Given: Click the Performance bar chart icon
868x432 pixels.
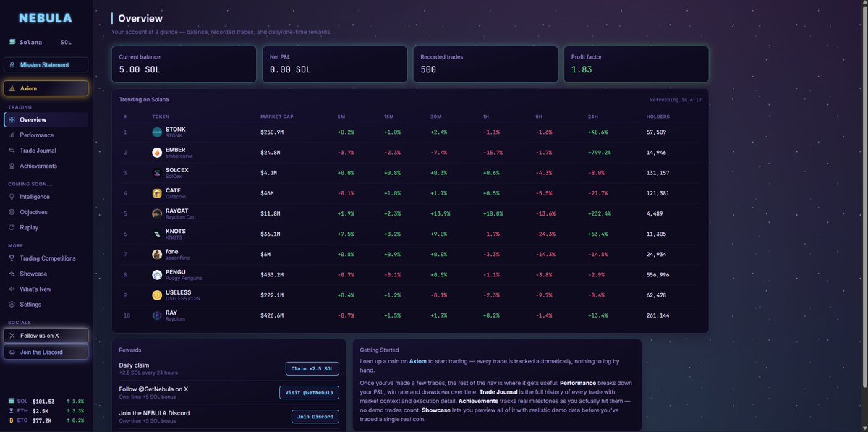Looking at the screenshot, I should click(12, 135).
